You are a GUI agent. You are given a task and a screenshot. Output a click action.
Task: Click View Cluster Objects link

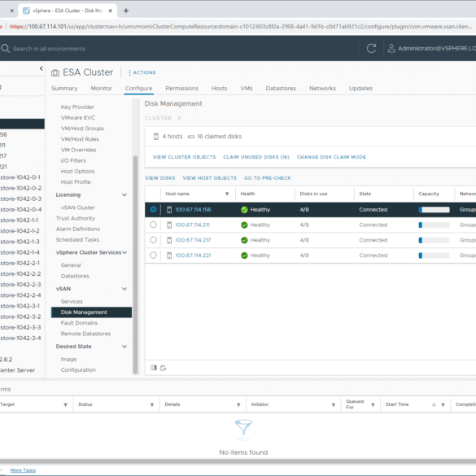184,157
